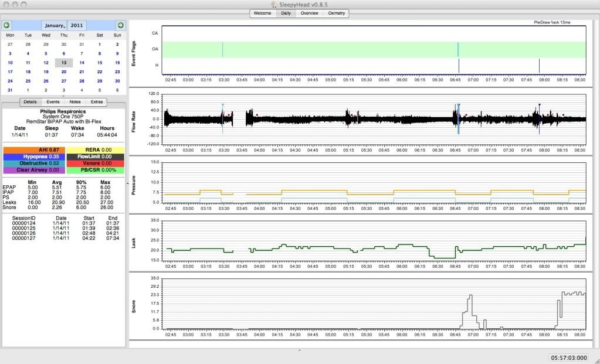Click the hypopnea flag near 07:55
The image size is (600, 364).
pos(539,66)
